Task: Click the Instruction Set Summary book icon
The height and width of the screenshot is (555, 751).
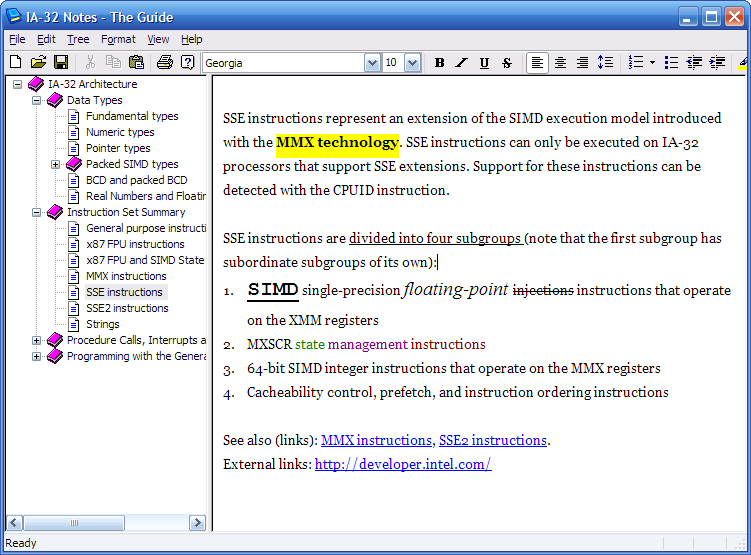Action: click(x=55, y=212)
